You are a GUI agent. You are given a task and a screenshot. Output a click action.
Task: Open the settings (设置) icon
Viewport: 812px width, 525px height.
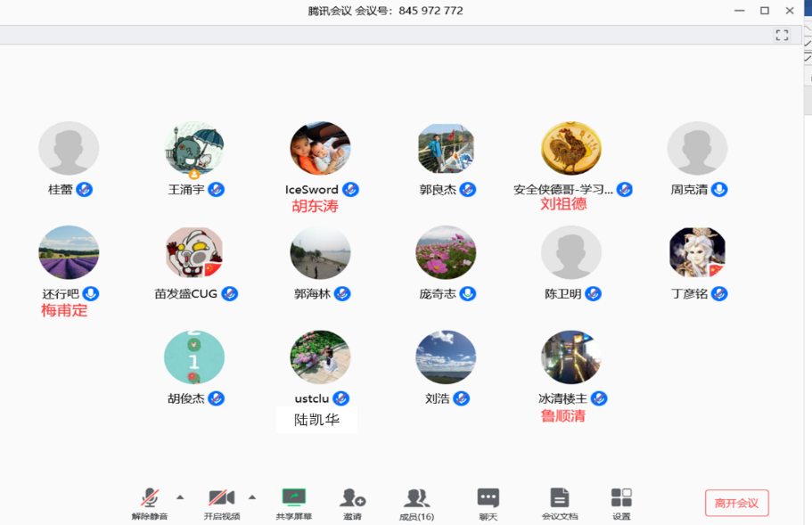[621, 498]
